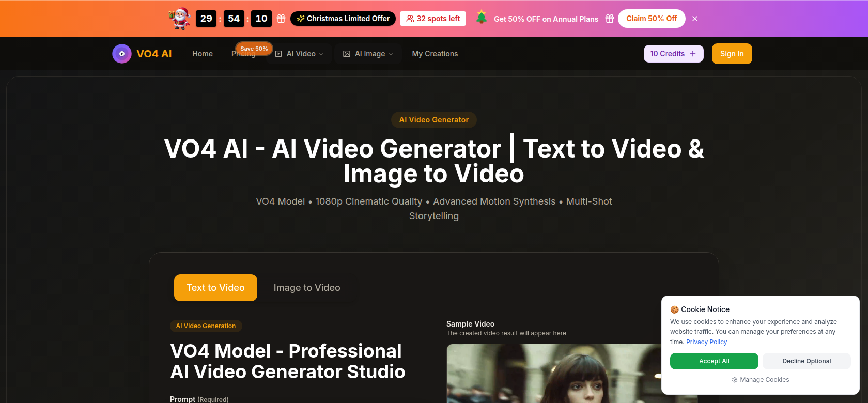Viewport: 868px width, 403px height.
Task: Click the 32 spots left badge
Action: 433,19
